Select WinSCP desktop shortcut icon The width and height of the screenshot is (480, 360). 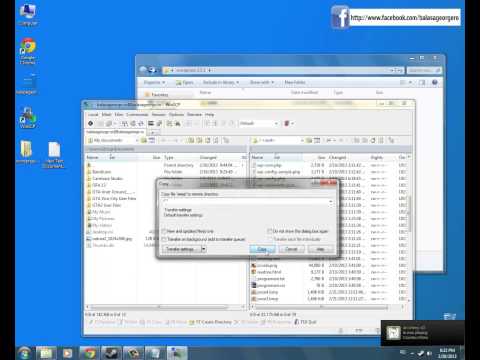click(x=27, y=117)
